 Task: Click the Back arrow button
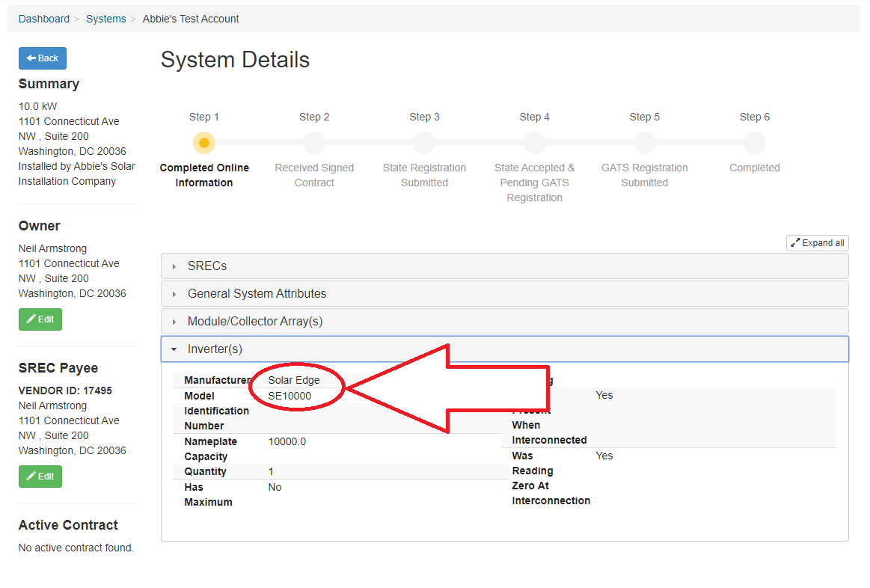point(43,58)
